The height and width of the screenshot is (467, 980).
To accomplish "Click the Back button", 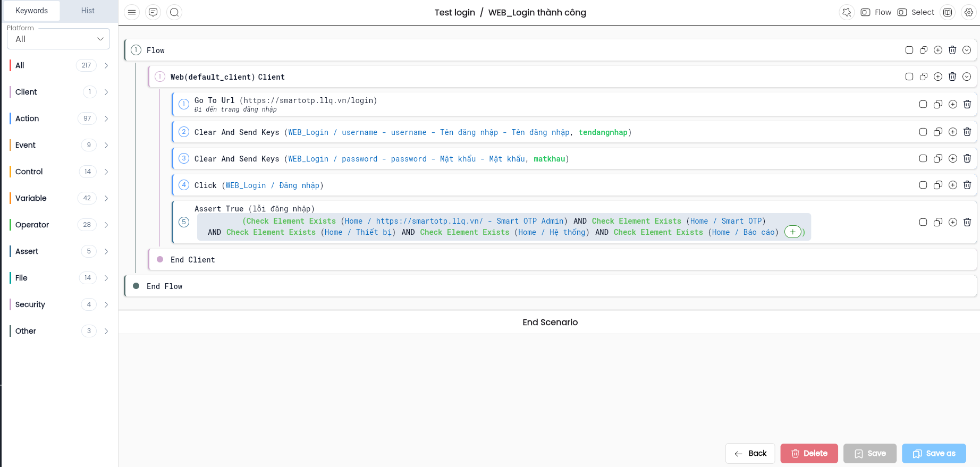I will coord(750,453).
